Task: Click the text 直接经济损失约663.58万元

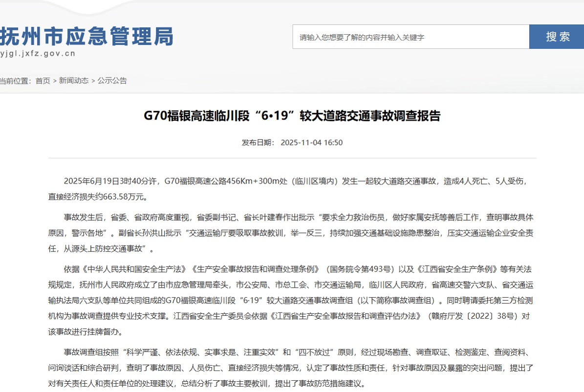Action: tap(97, 197)
